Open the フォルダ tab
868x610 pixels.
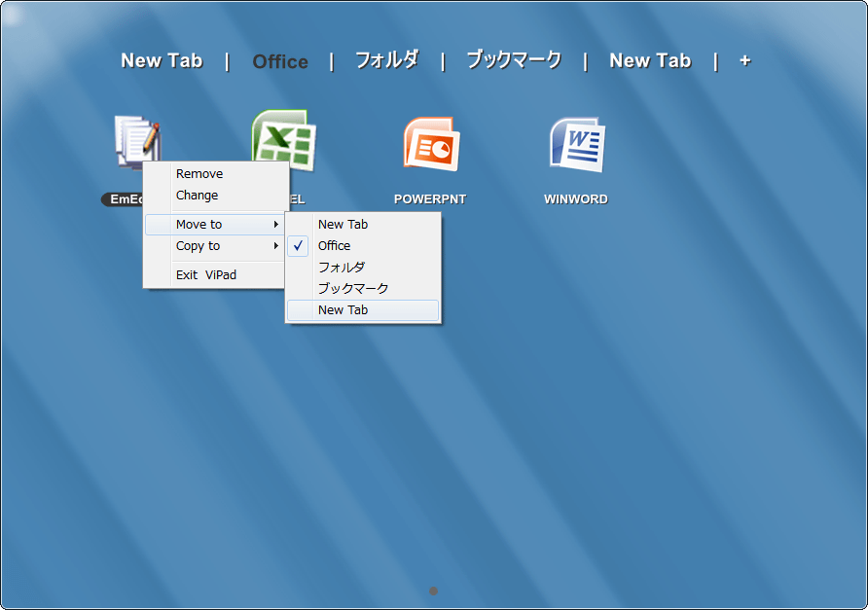pos(387,59)
